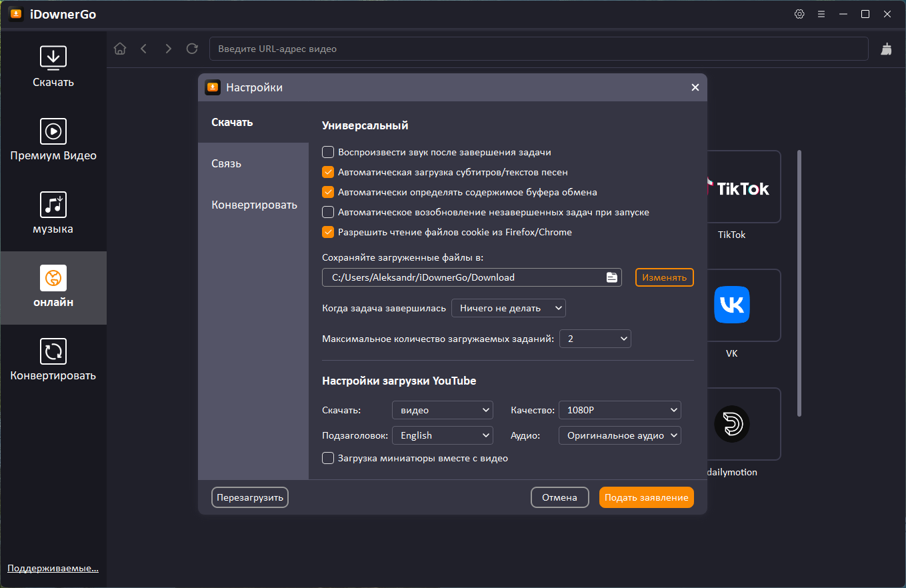Click the Отмена button
The image size is (906, 588).
pos(559,497)
